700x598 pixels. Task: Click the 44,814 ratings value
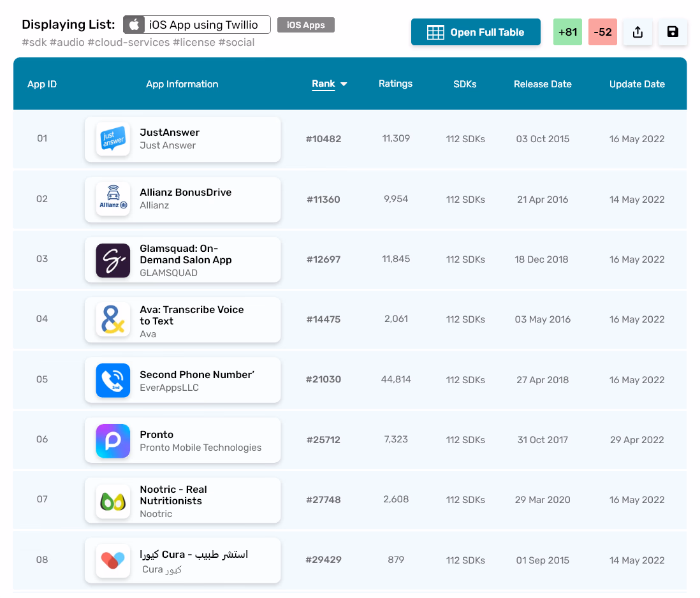click(396, 379)
